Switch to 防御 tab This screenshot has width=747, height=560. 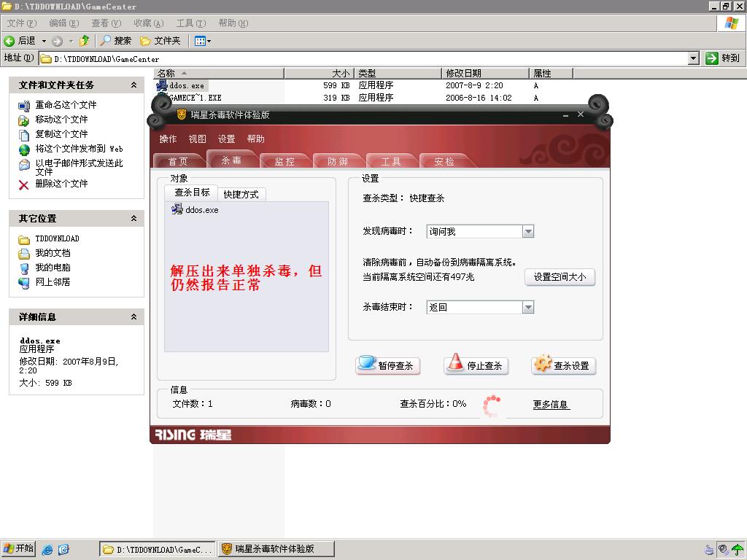click(x=337, y=161)
